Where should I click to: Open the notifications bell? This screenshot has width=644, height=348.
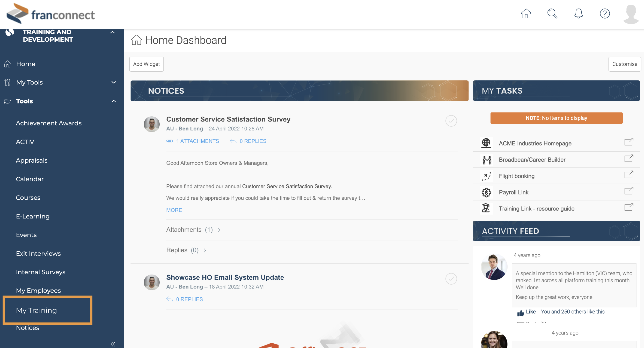tap(579, 14)
